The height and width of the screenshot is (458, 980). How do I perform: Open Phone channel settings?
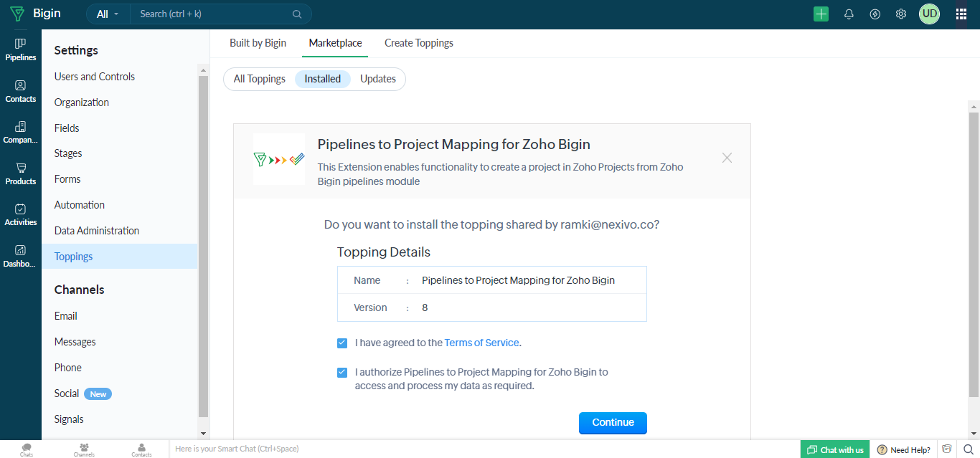click(x=68, y=368)
